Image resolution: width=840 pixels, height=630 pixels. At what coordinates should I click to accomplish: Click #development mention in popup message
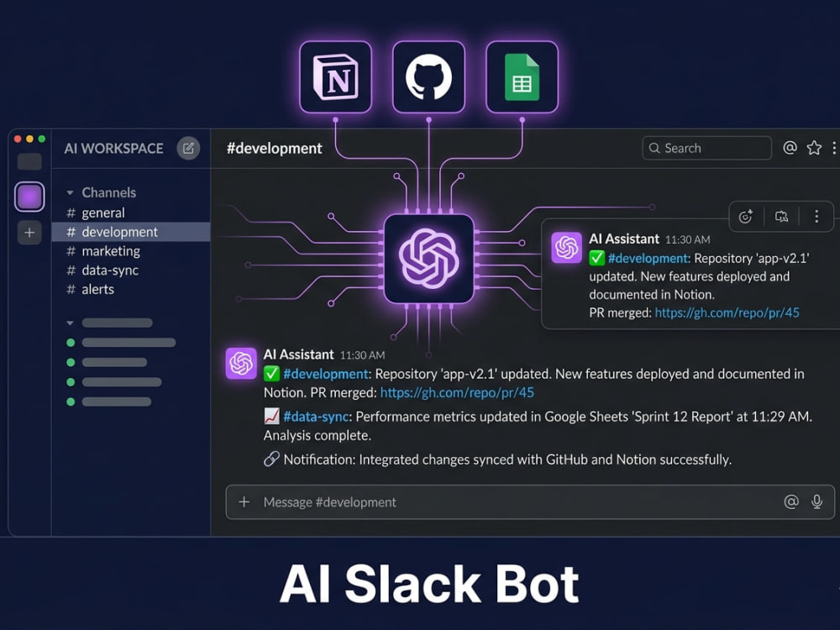(648, 258)
